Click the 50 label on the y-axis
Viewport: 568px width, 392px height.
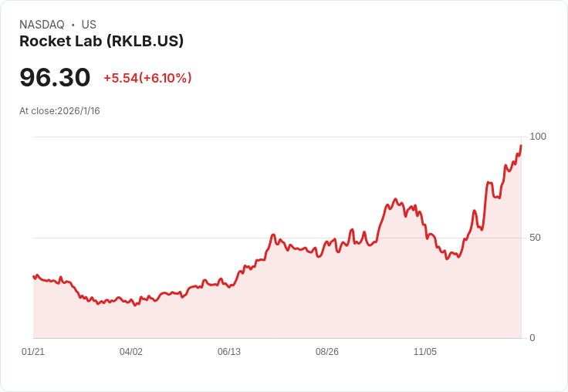point(535,238)
